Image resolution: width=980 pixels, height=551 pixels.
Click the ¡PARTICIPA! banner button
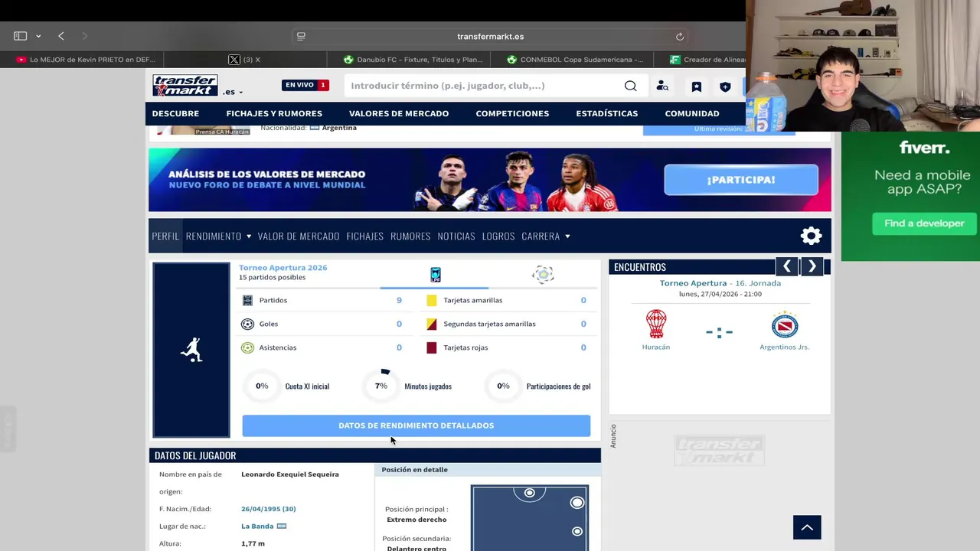[741, 180]
